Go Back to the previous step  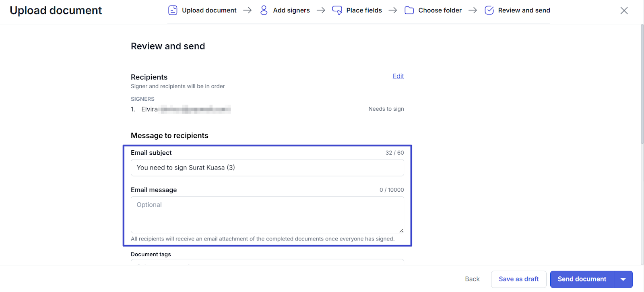pos(472,279)
